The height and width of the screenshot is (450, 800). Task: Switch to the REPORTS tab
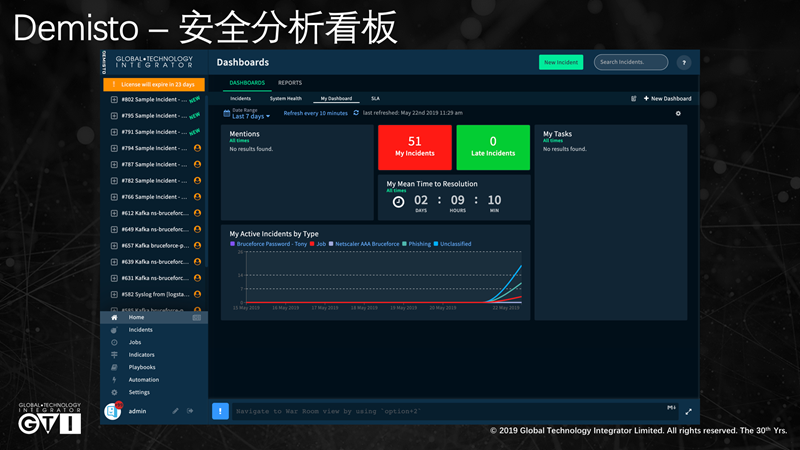tap(290, 83)
